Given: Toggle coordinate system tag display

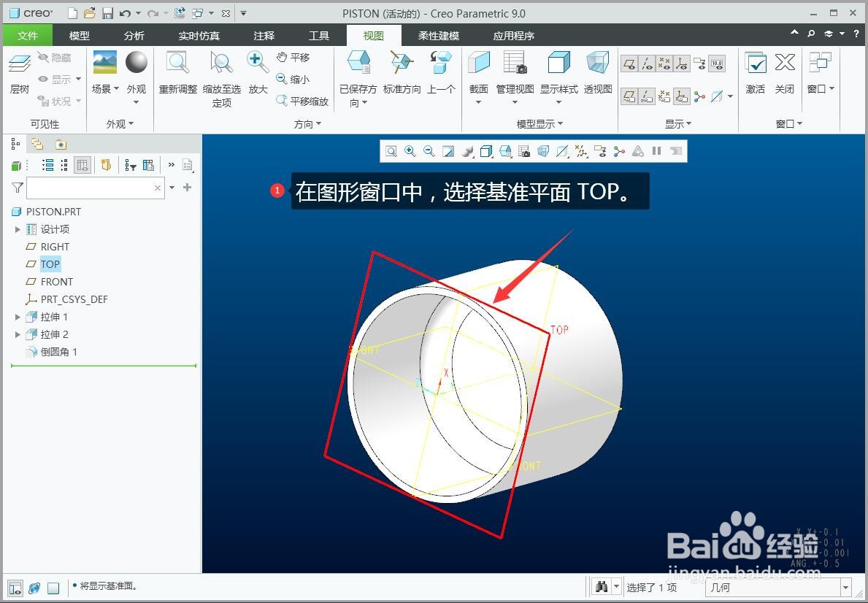Looking at the screenshot, I should [681, 96].
